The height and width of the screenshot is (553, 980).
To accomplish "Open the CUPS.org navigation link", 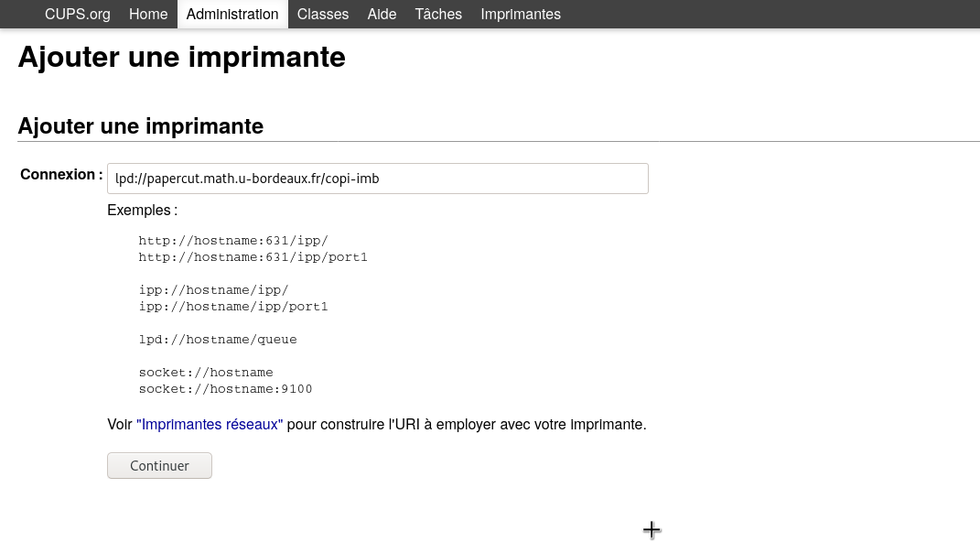I will [x=78, y=15].
